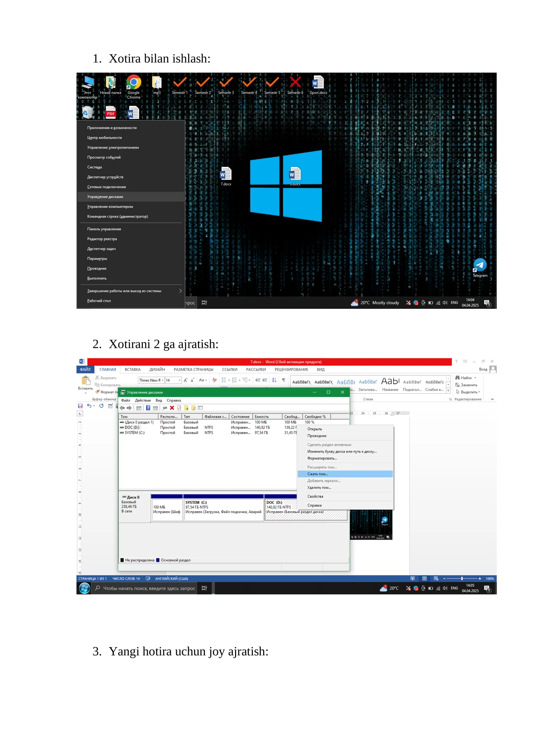Open the Выделить dropdown
This screenshot has height=756, width=535.
(468, 392)
